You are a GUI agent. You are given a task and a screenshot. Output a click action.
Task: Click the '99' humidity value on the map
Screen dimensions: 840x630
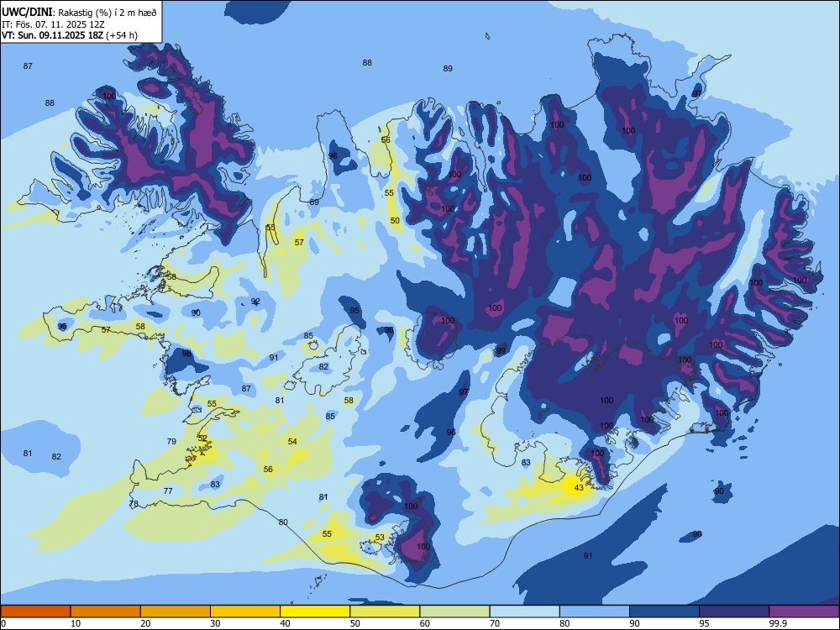[501, 351]
